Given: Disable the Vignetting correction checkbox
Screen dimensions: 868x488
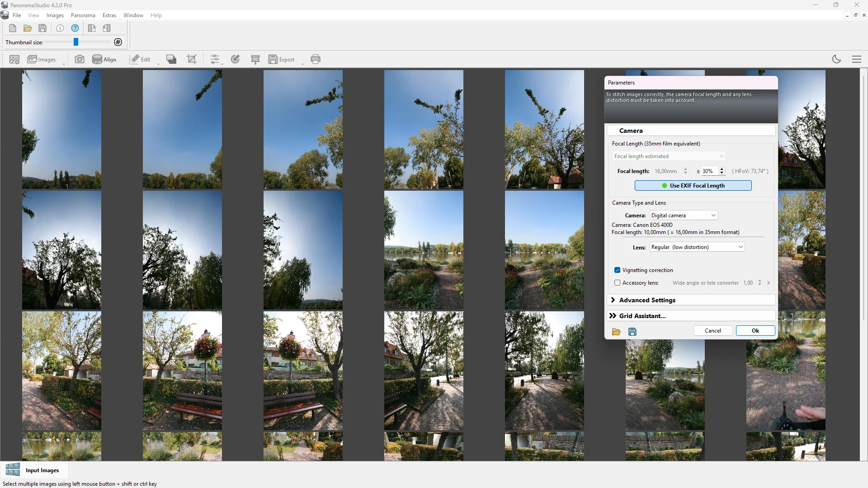Looking at the screenshot, I should coord(617,270).
